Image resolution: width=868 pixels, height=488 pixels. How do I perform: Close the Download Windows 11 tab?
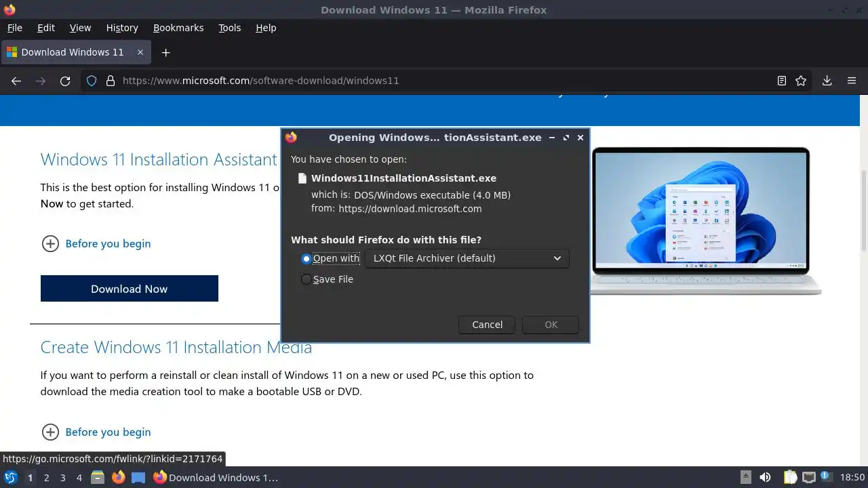pyautogui.click(x=140, y=52)
